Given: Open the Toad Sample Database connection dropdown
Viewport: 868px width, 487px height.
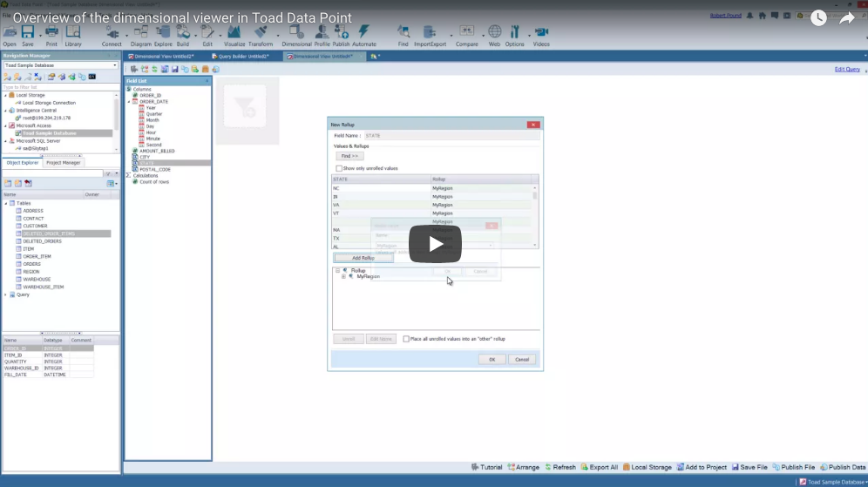Looking at the screenshot, I should [x=114, y=65].
